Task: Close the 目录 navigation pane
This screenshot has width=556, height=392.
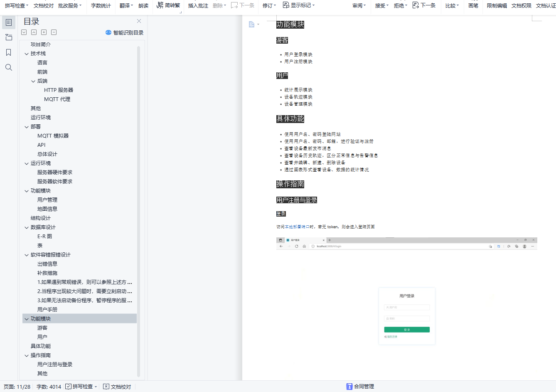Action: click(x=139, y=21)
